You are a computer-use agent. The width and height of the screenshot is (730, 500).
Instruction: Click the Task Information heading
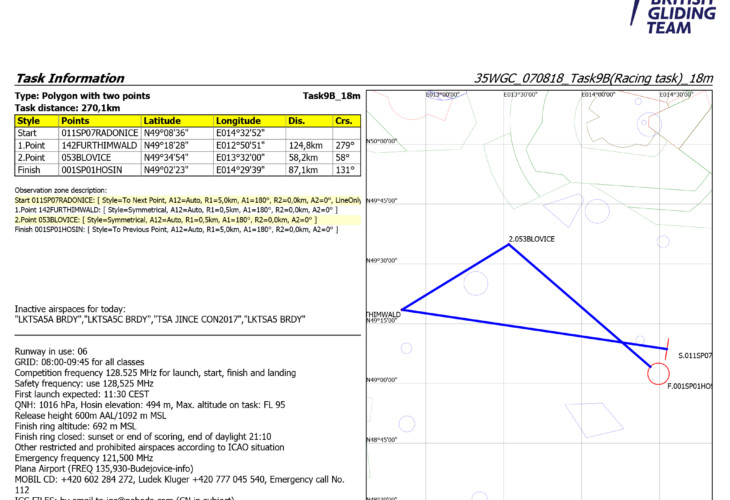(67, 79)
